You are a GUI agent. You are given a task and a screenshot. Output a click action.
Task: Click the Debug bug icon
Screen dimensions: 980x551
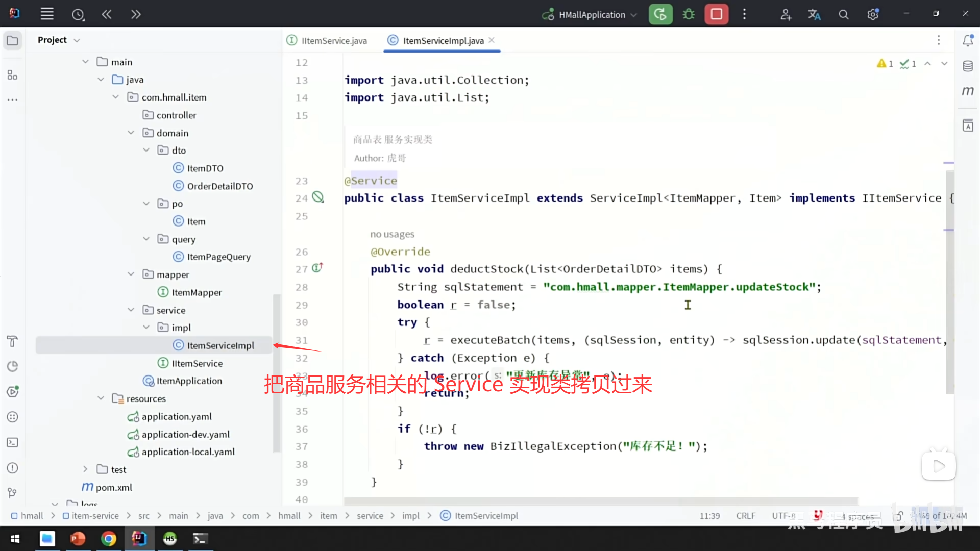[x=689, y=14]
